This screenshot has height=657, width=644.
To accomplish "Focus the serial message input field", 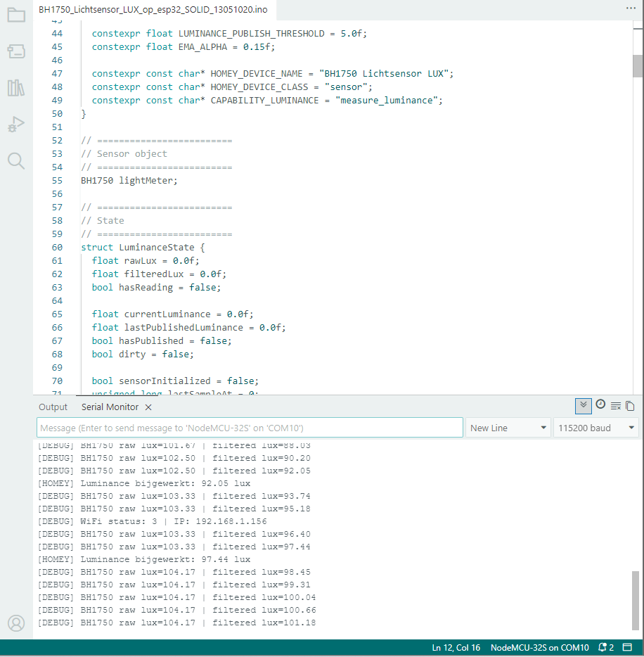I will tap(250, 428).
